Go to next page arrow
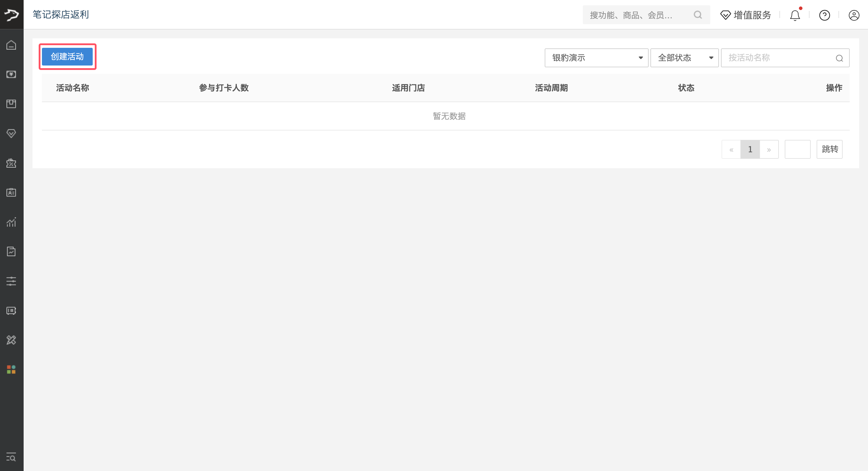 (x=769, y=149)
